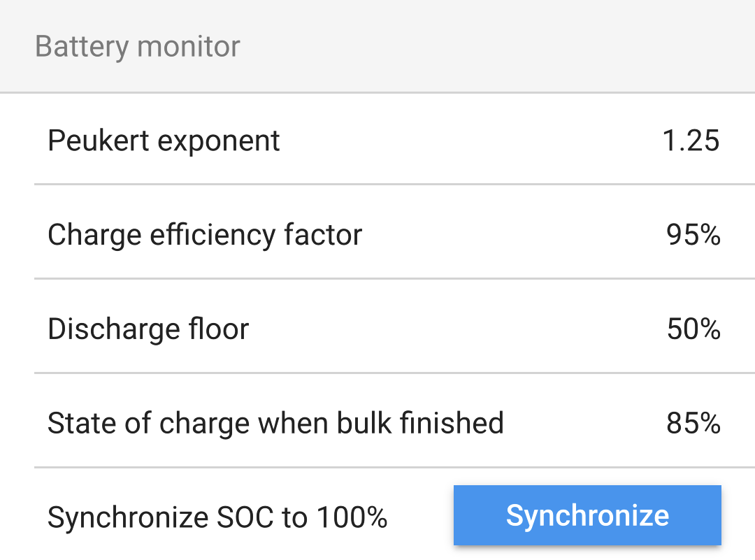
Task: Trigger SOC synchronization to 100%
Action: 587,515
